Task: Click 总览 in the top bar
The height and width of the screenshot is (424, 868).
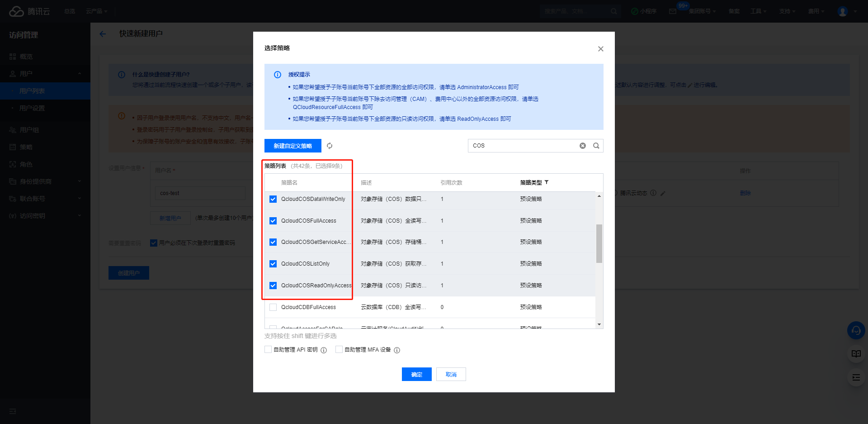Action: pyautogui.click(x=70, y=11)
